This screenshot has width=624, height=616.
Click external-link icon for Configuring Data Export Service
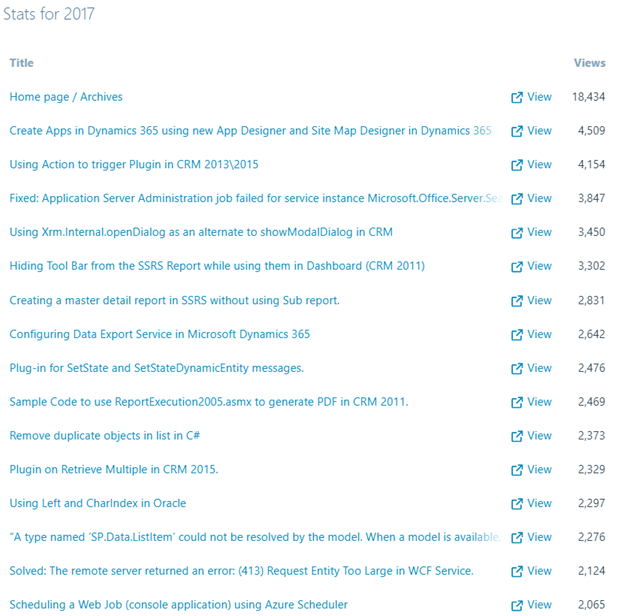[x=517, y=335]
